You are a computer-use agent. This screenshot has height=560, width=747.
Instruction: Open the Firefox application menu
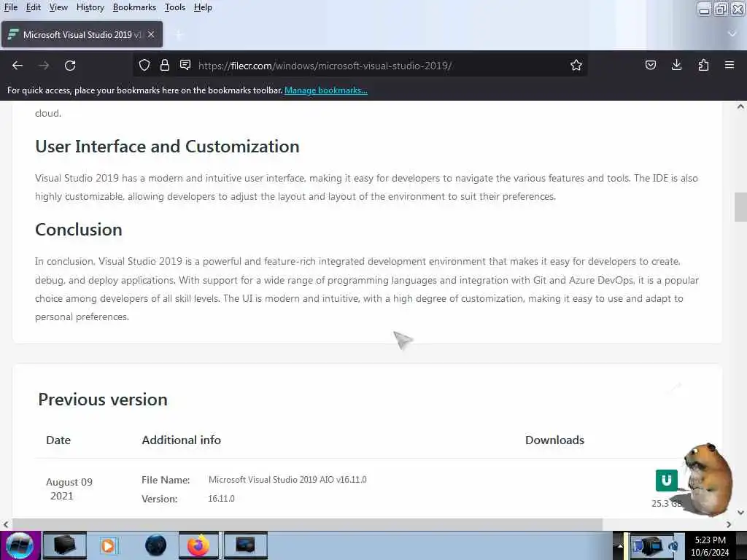(729, 65)
